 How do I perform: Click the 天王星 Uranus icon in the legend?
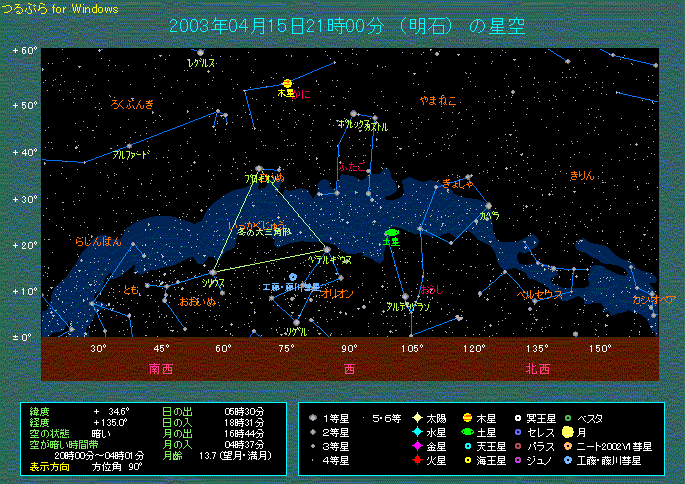click(468, 446)
